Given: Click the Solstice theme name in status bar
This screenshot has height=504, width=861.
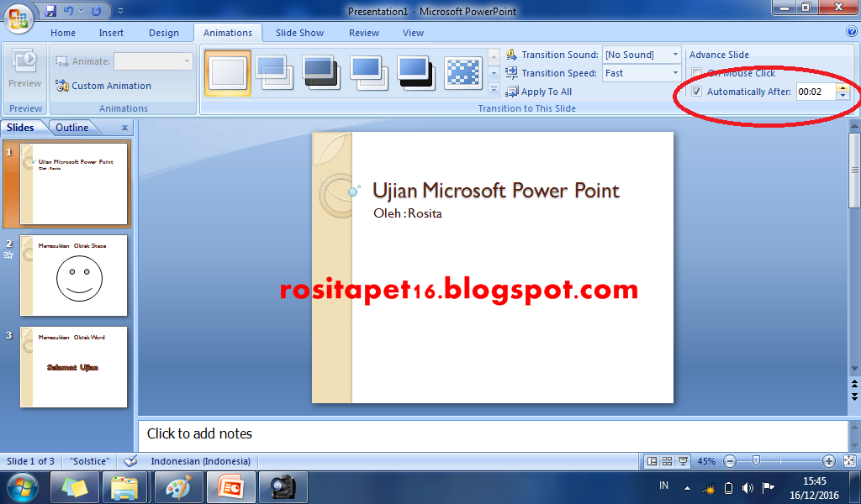Looking at the screenshot, I should click(90, 461).
